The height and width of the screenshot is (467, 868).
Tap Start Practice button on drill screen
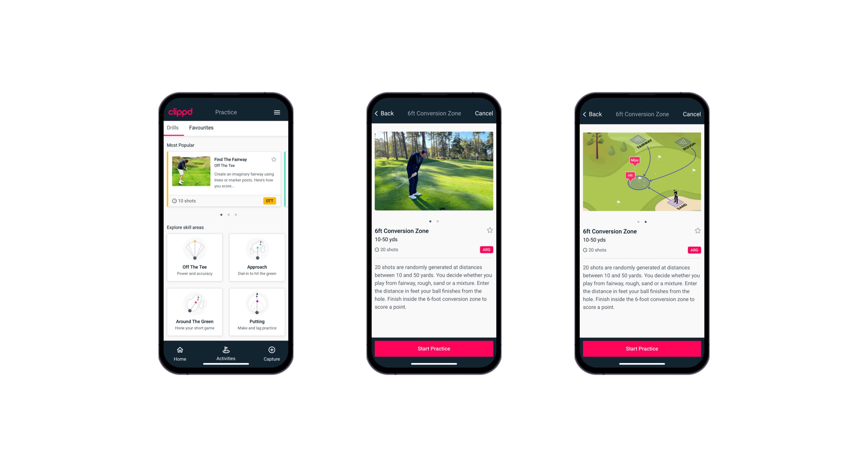434,348
